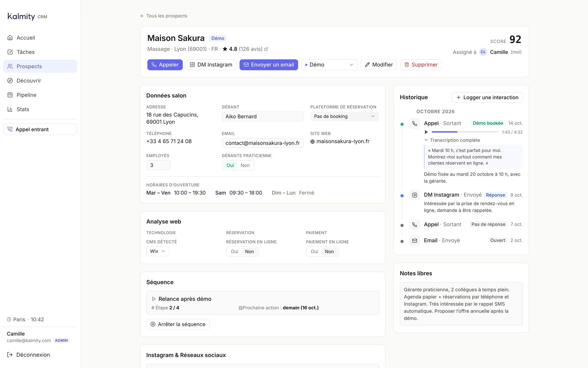Open Stats page
Viewport: 588px width, 368px height.
click(x=40, y=109)
